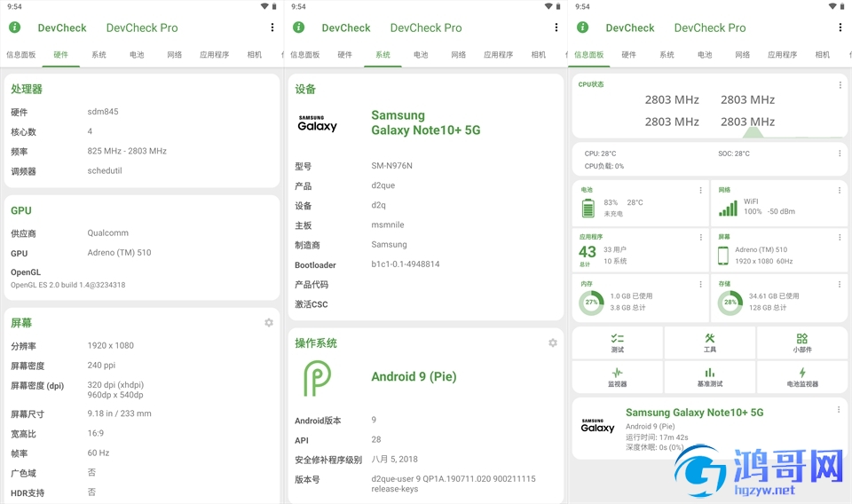Tap the b1c1-0.1-4948814 Bootloader value
This screenshot has width=852, height=504.
click(x=406, y=264)
